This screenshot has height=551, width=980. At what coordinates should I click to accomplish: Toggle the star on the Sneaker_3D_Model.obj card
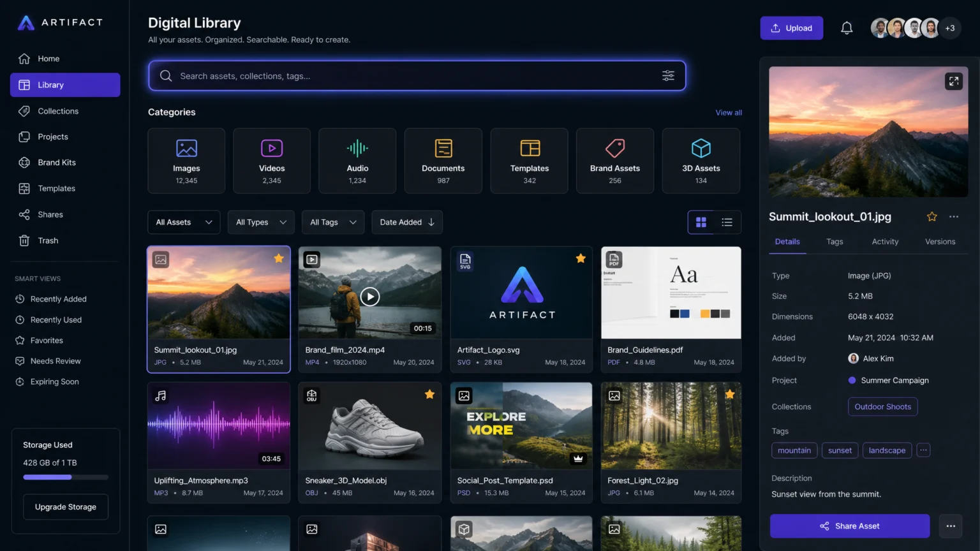pyautogui.click(x=430, y=394)
